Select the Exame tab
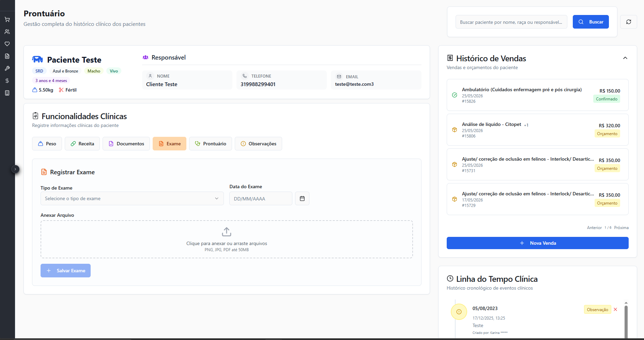This screenshot has width=644, height=340. point(169,144)
